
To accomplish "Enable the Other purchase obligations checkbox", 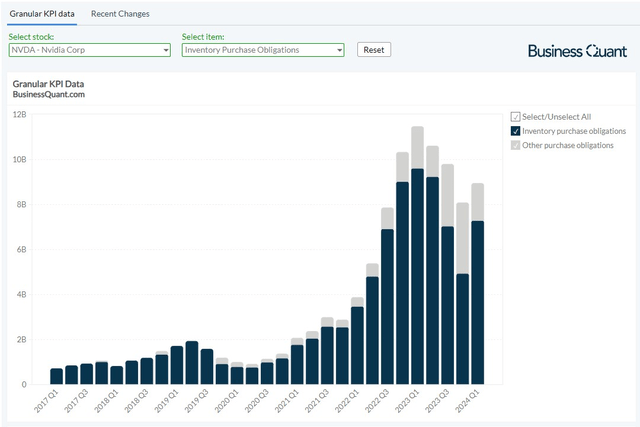I will coord(516,145).
